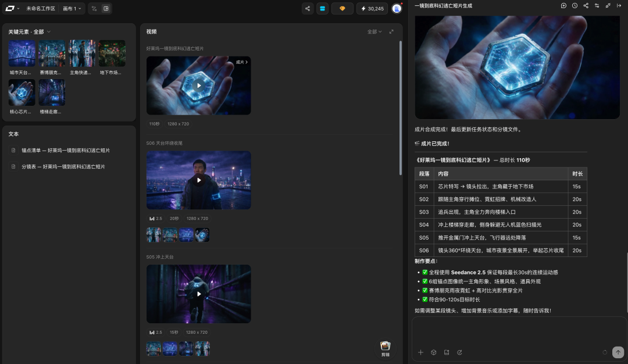The height and width of the screenshot is (364, 628).
Task: Open 分镜表 text document
Action: click(x=63, y=166)
